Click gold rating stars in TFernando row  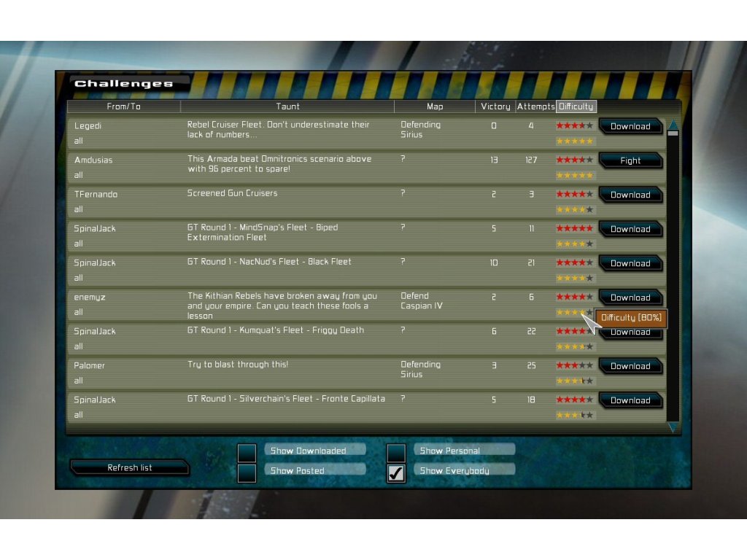point(575,209)
